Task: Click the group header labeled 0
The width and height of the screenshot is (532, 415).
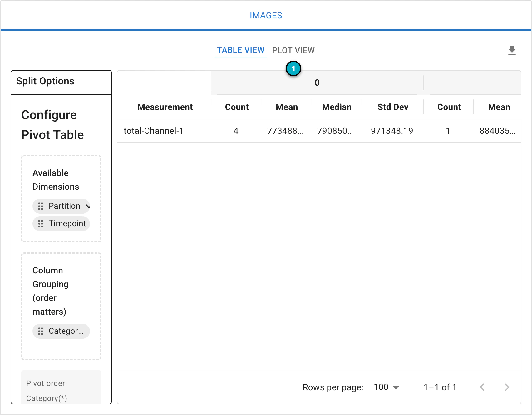Action: [317, 83]
